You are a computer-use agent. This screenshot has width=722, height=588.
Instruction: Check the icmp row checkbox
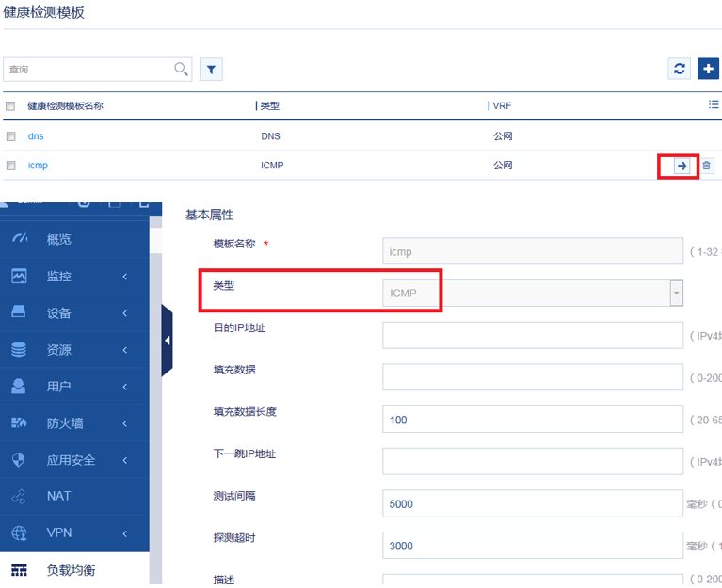(11, 166)
